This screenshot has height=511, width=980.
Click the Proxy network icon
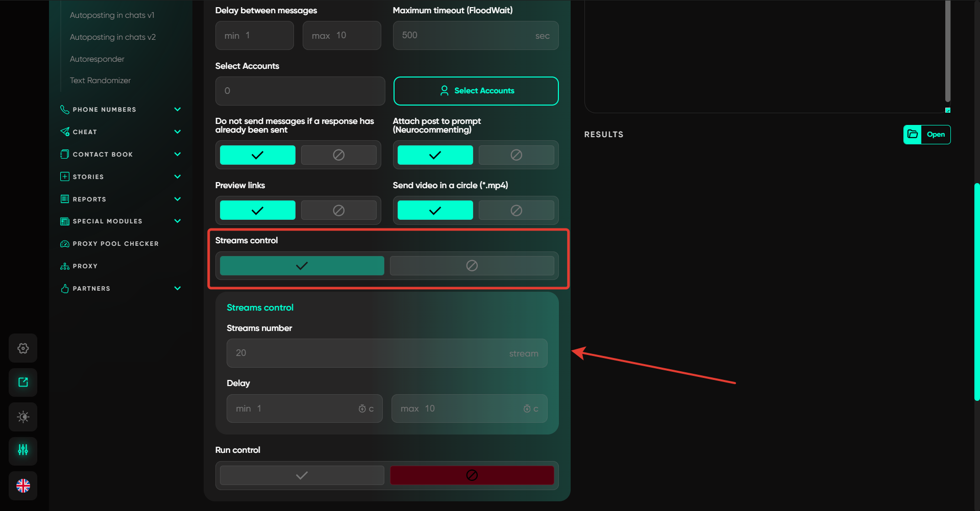(65, 266)
